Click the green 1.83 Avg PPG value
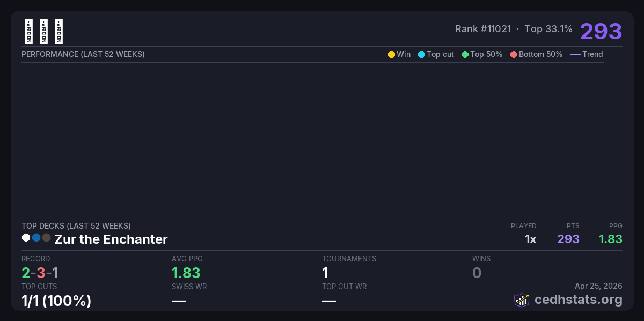 point(186,273)
